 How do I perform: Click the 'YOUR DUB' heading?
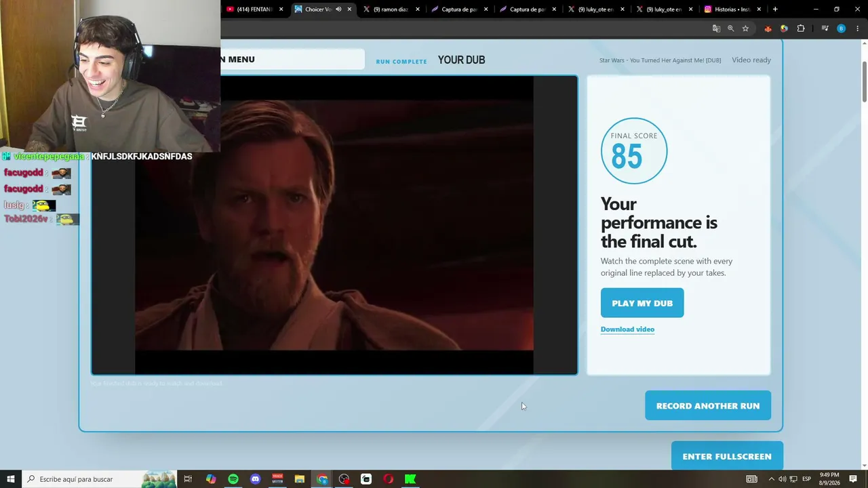tap(461, 60)
